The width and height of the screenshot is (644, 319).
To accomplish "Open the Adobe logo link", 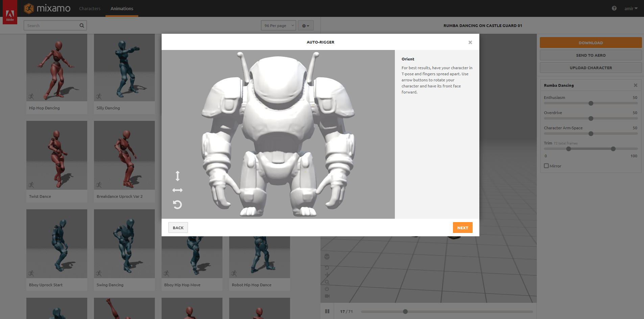I will (x=10, y=12).
